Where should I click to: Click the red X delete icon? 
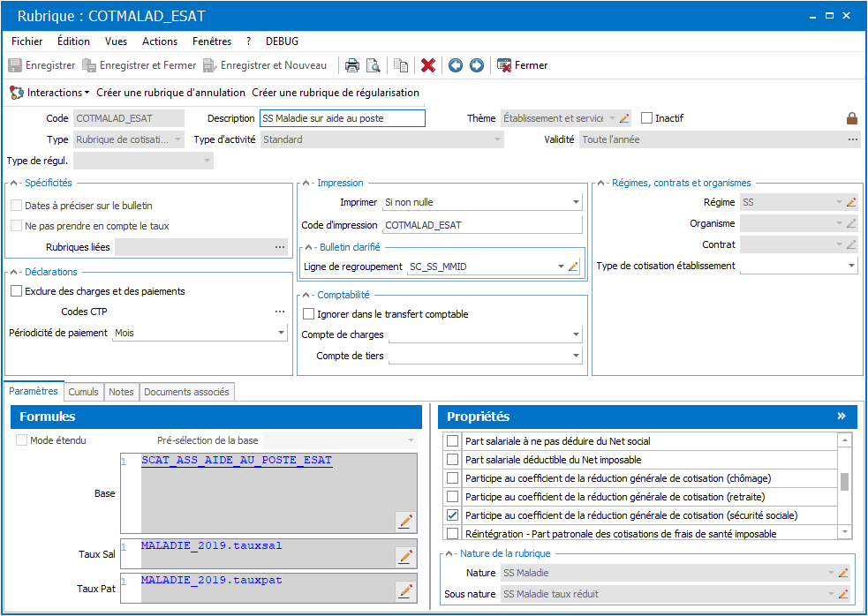(x=428, y=65)
